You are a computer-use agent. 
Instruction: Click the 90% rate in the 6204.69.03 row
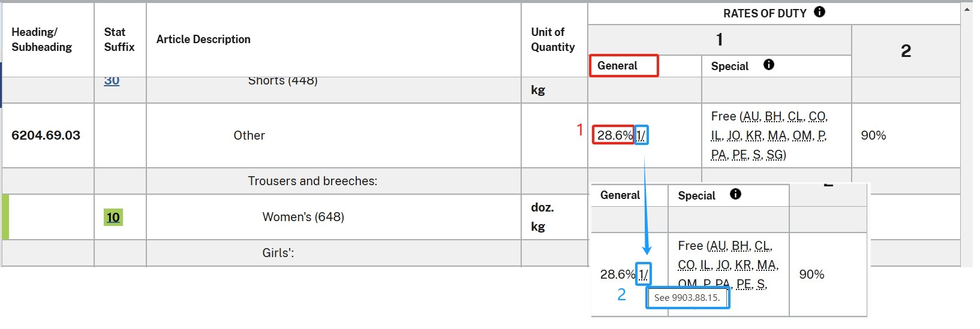[x=873, y=135]
